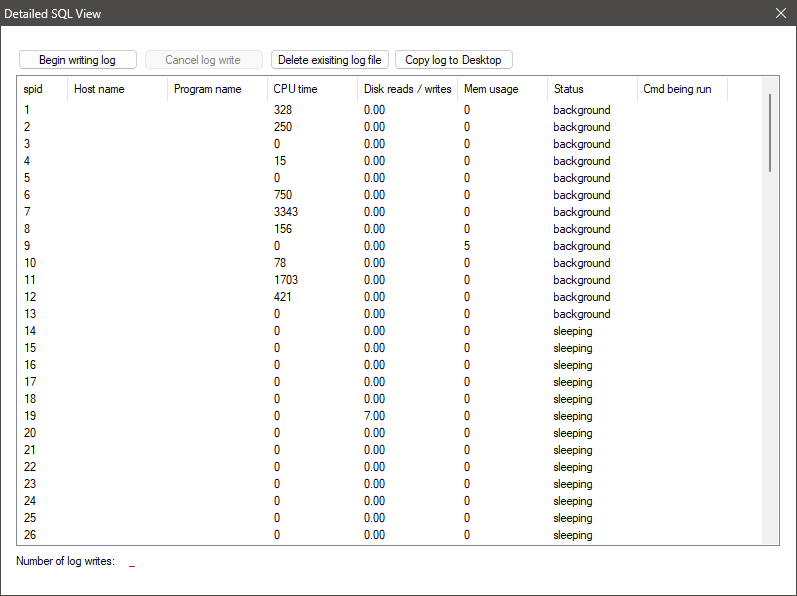The image size is (797, 596).
Task: Close the Detailed SQL View window
Action: [781, 13]
